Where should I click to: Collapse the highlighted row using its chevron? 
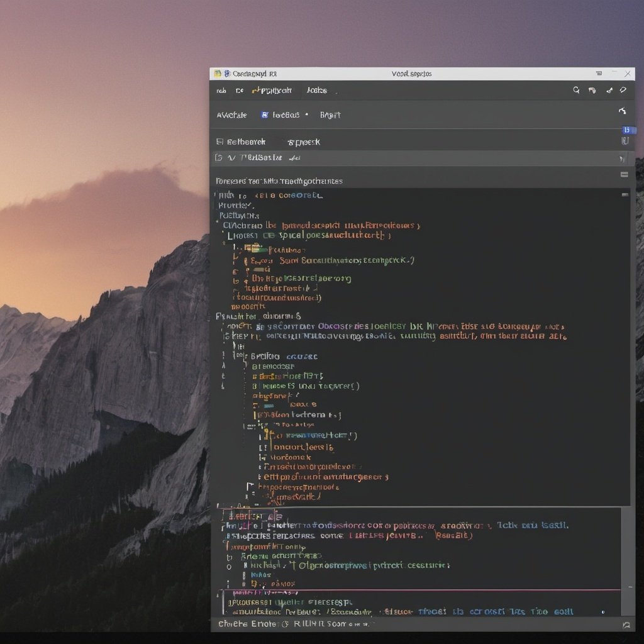(x=231, y=158)
